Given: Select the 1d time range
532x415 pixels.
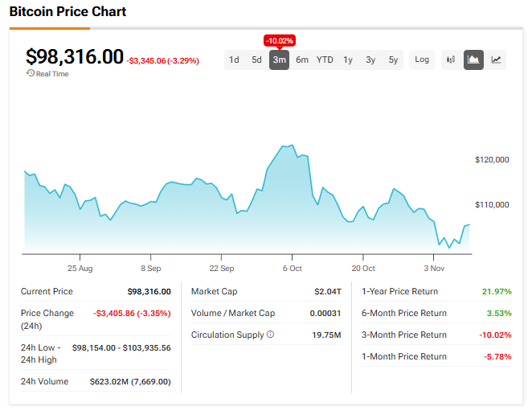Looking at the screenshot, I should click(234, 60).
